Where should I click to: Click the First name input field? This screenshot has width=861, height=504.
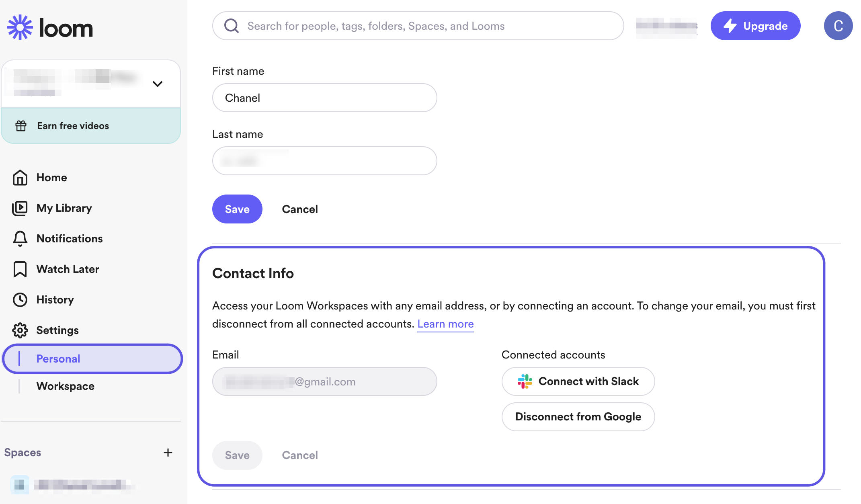point(324,98)
